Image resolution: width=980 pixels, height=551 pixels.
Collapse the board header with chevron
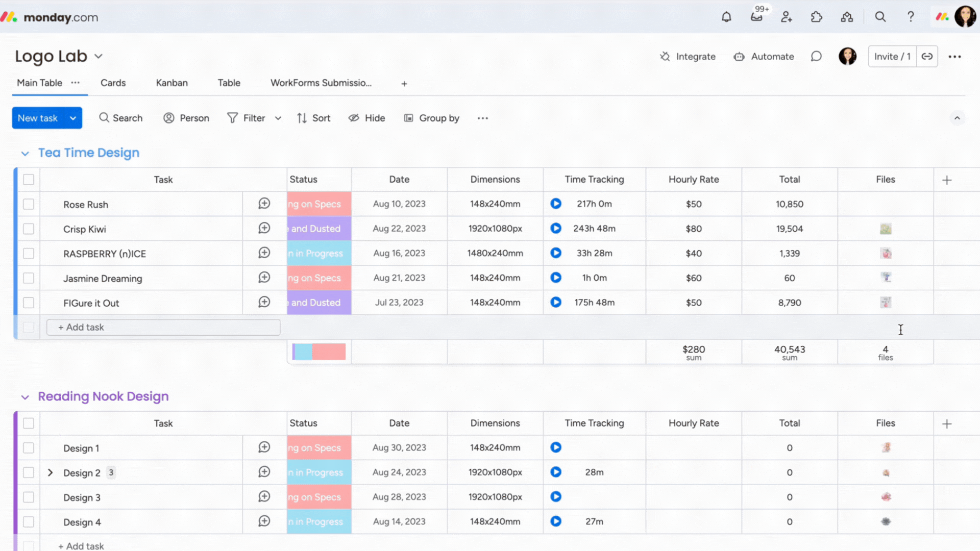(x=957, y=118)
